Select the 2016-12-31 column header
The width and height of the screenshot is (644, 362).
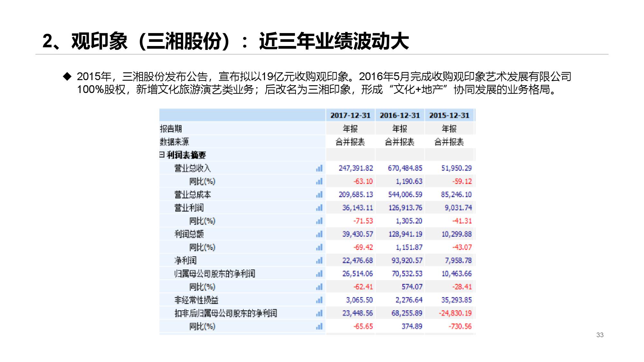[x=400, y=116]
